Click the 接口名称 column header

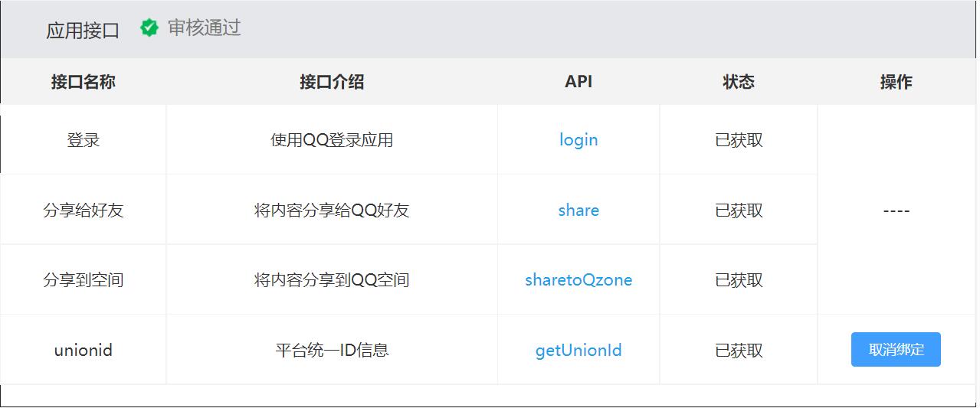84,82
